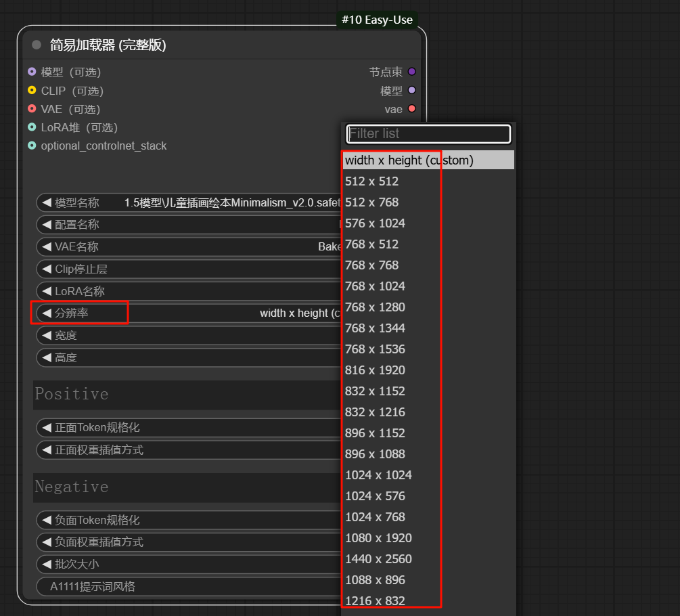
Task: Click inside the Filter list field
Action: tap(428, 134)
